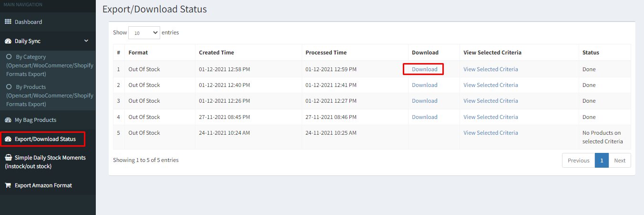The image size is (644, 215).
Task: View Selected Criteria for row 2
Action: tap(491, 85)
